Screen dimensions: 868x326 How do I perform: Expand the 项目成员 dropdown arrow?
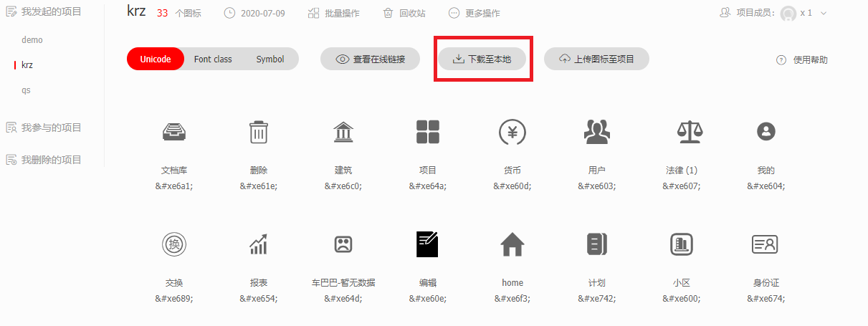click(824, 13)
